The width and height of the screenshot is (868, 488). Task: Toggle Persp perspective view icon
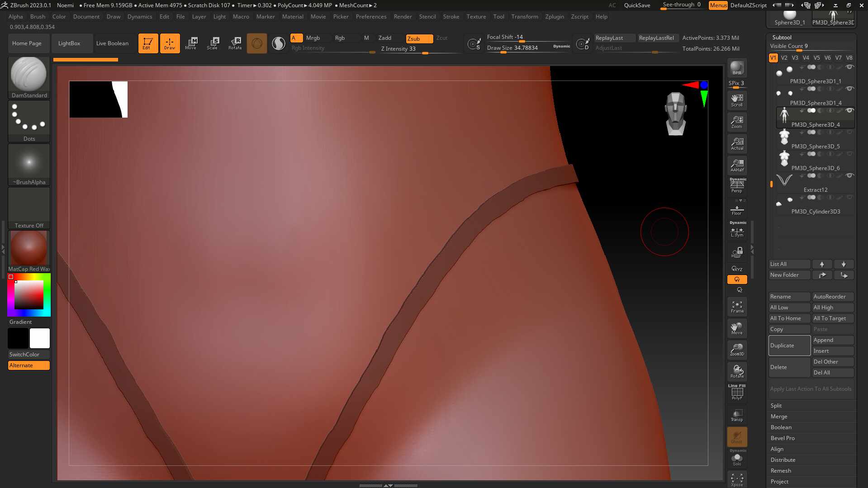737,185
